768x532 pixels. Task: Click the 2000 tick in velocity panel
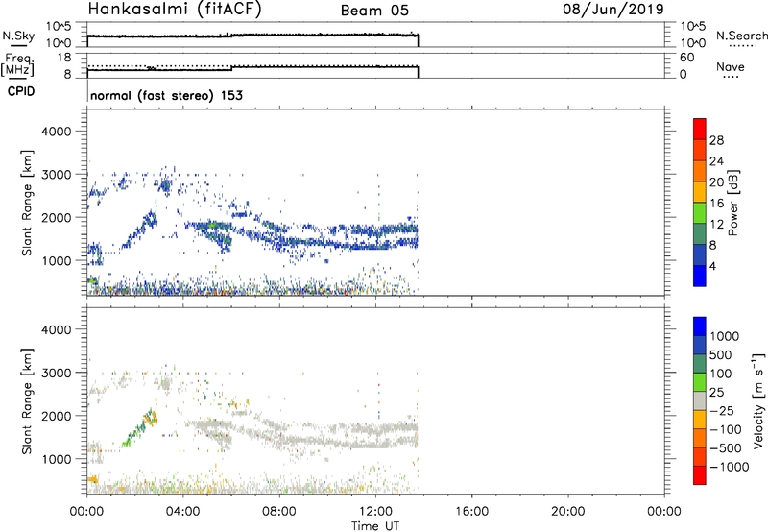[x=57, y=416]
